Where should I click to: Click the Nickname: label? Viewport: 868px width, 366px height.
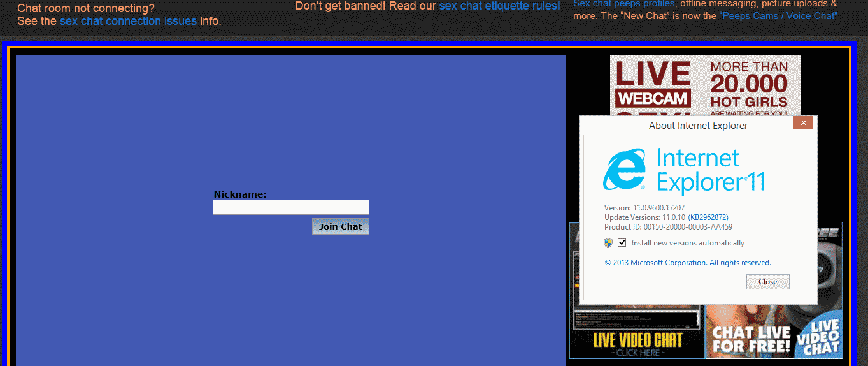click(240, 194)
